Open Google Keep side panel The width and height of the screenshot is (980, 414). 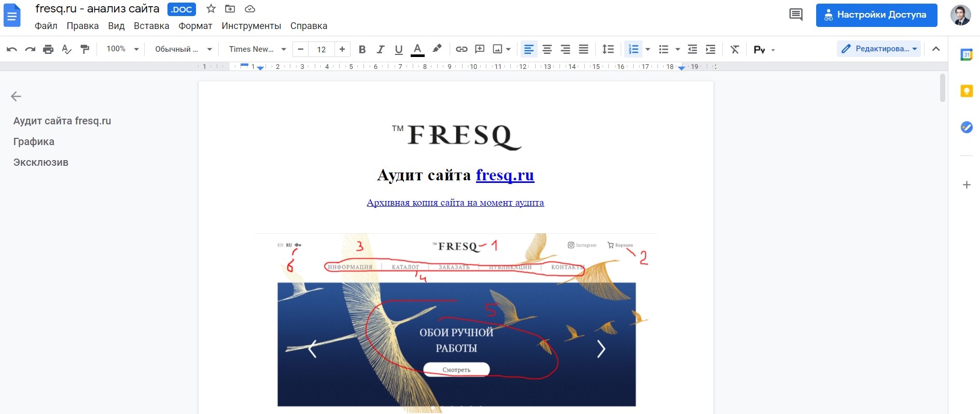[967, 91]
